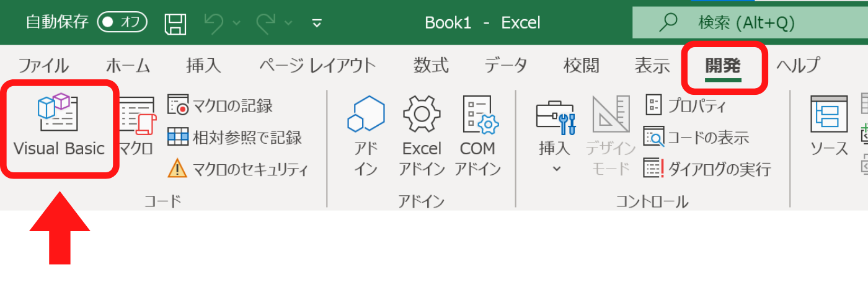Switch to the データ tab
This screenshot has width=868, height=282.
click(x=506, y=65)
